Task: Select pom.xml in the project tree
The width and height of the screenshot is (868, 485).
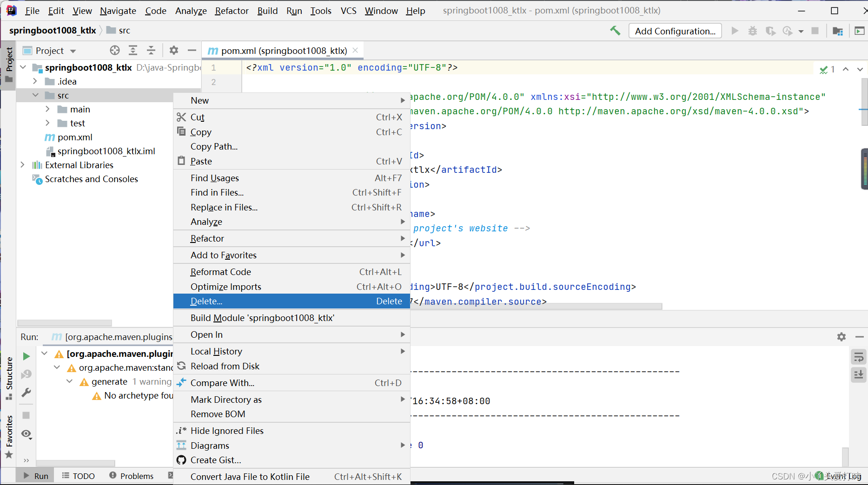Action: (x=75, y=137)
